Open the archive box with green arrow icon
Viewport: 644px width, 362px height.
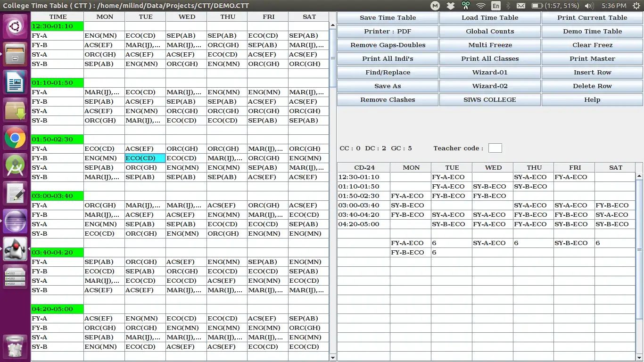tap(15, 110)
